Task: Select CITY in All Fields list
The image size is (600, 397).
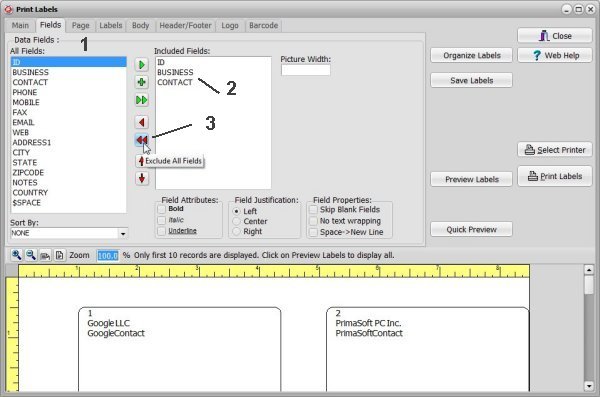Action: tap(68, 152)
